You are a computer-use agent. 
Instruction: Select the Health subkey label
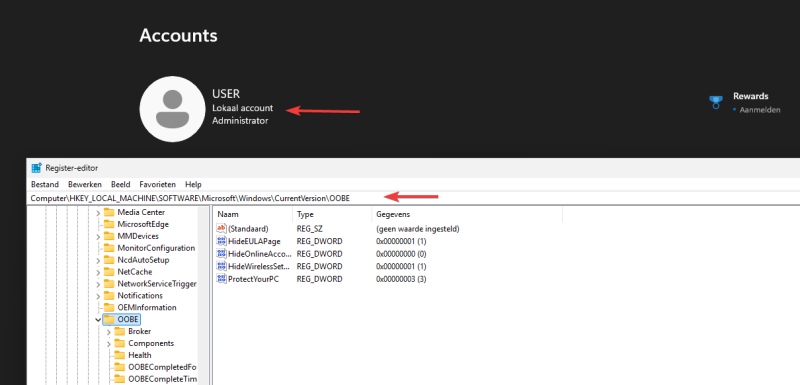click(x=140, y=355)
